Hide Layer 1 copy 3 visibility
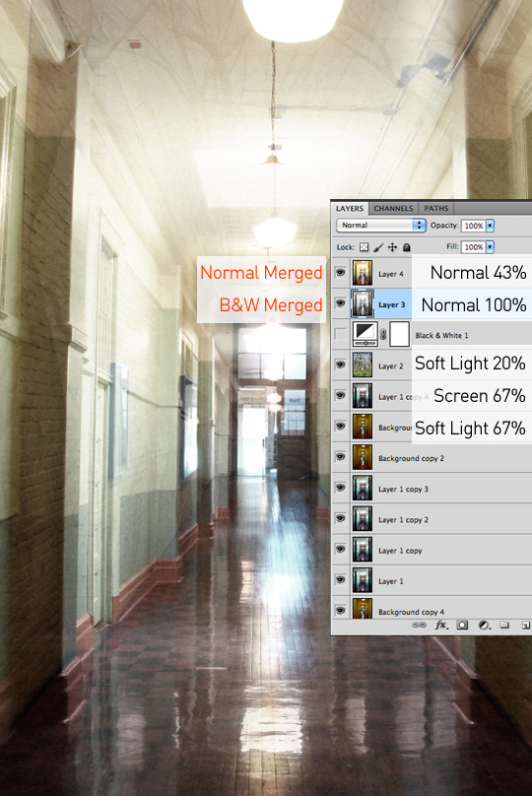This screenshot has height=796, width=532. (340, 488)
